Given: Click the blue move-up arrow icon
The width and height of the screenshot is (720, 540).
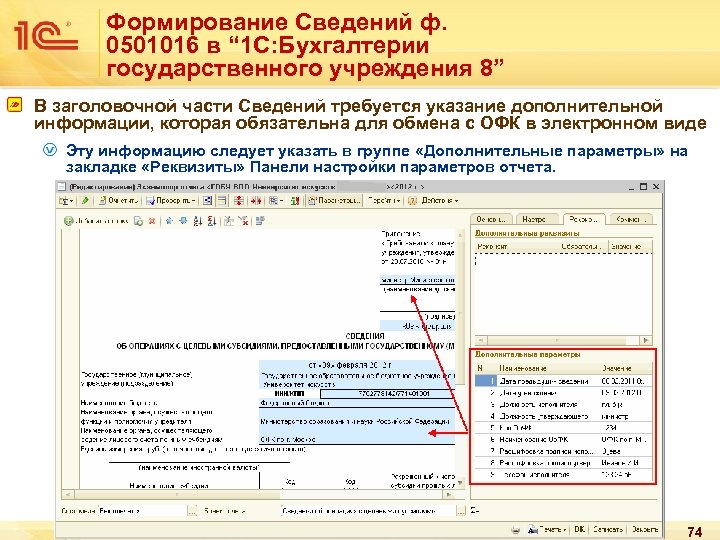Looking at the screenshot, I should point(169,221).
